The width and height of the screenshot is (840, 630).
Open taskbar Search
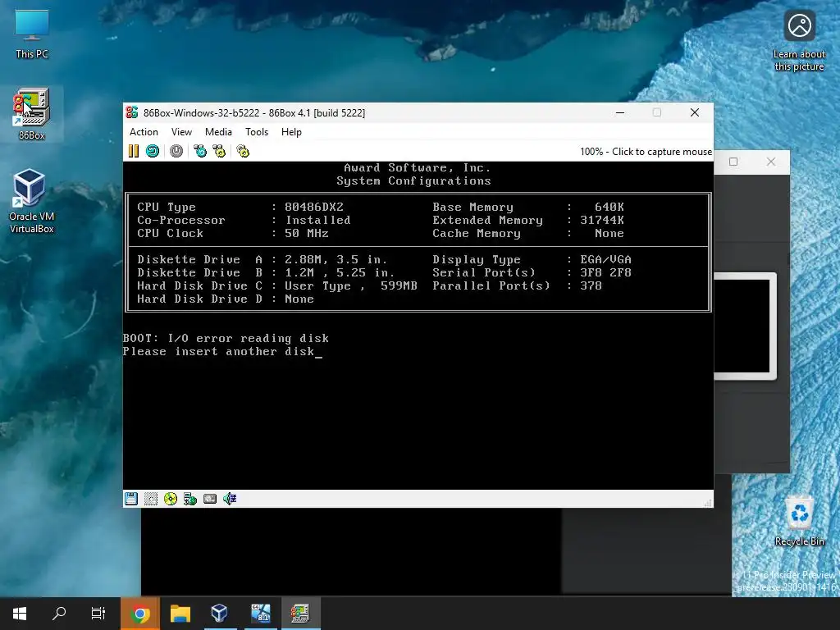[59, 614]
